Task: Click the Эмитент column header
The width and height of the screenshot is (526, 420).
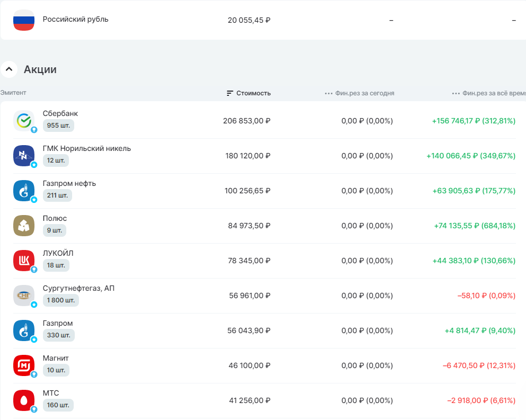Action: coord(13,93)
